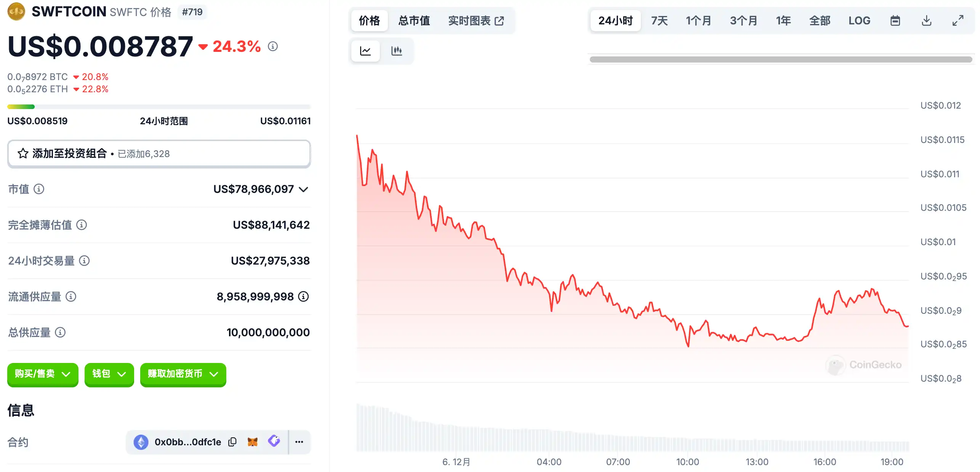Click info icon next to 市值
Image resolution: width=980 pixels, height=472 pixels.
(39, 189)
